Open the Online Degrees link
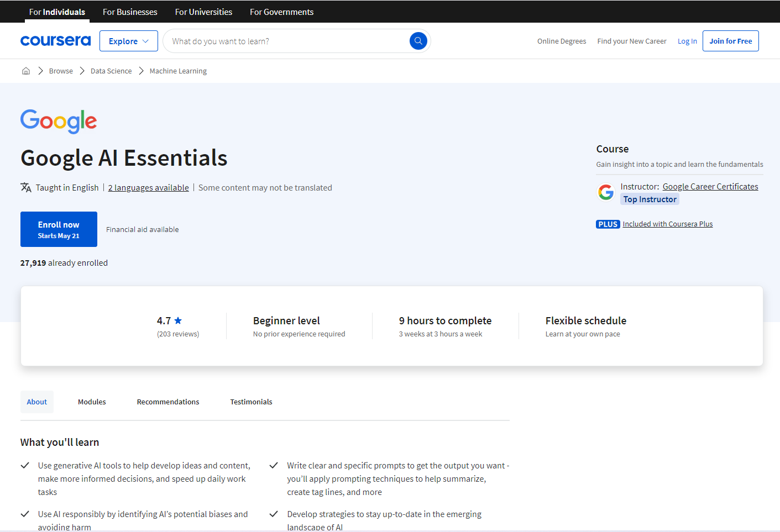This screenshot has height=532, width=780. [562, 41]
